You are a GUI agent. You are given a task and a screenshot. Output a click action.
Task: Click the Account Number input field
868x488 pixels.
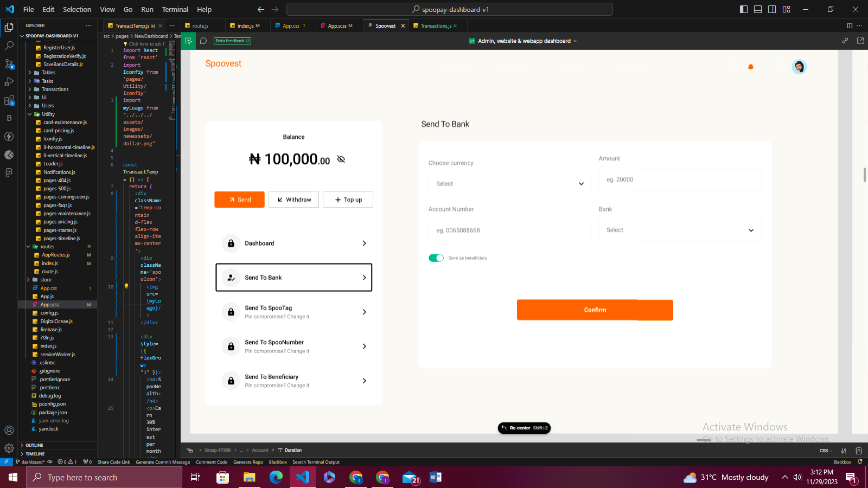[x=510, y=230]
